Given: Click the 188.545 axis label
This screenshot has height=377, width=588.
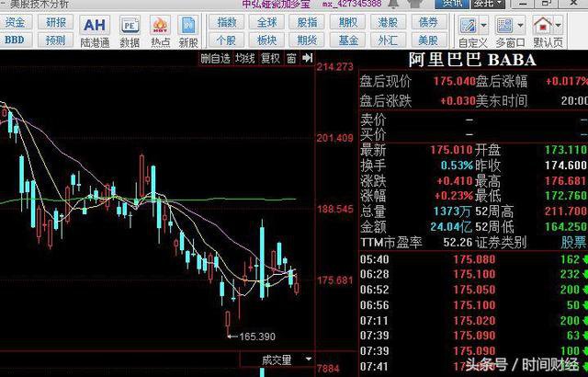Looking at the screenshot, I should (x=334, y=209).
